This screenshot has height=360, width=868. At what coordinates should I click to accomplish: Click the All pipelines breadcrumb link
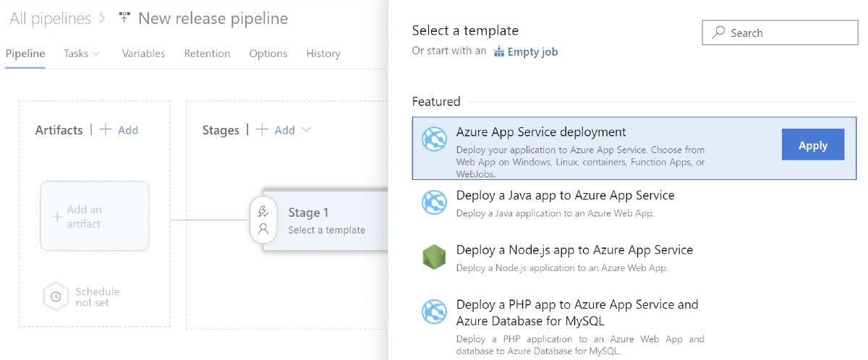(x=51, y=19)
